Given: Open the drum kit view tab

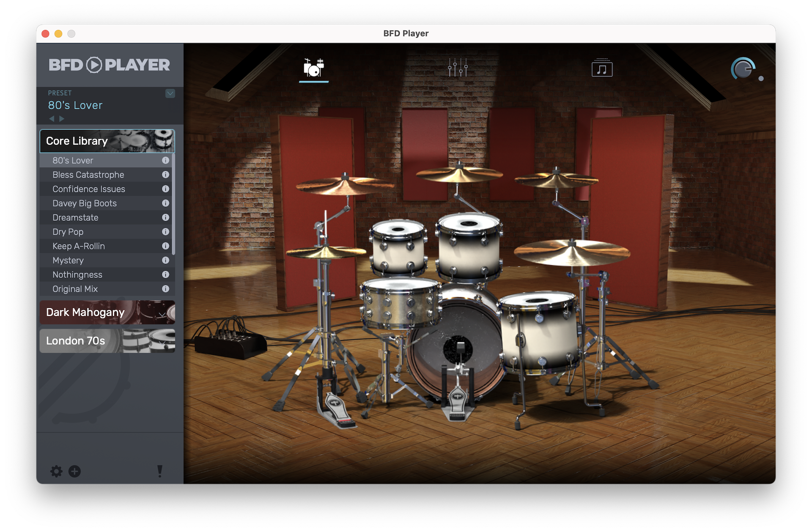Looking at the screenshot, I should point(313,68).
